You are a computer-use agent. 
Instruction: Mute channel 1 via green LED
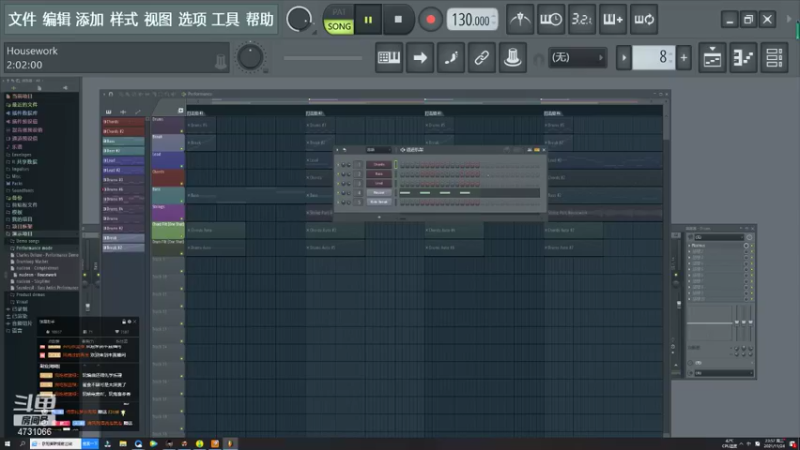(x=338, y=165)
